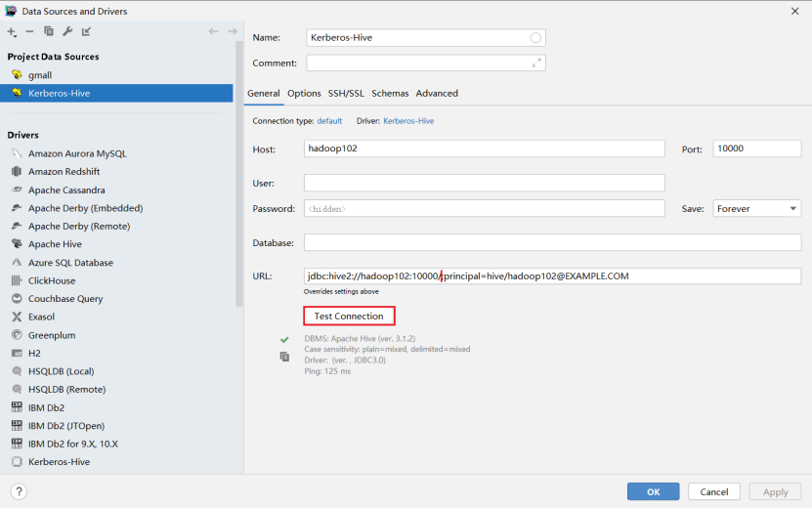Open the Schemas tab

pos(390,93)
